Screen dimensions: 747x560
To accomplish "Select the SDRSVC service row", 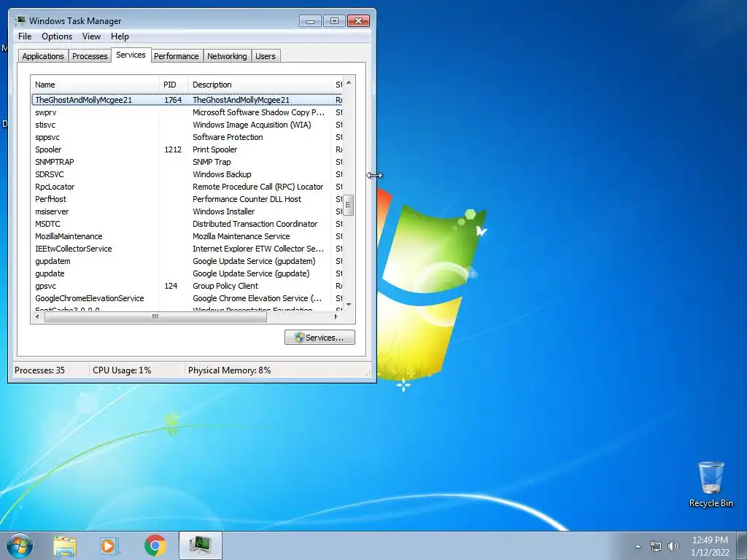I will click(187, 174).
